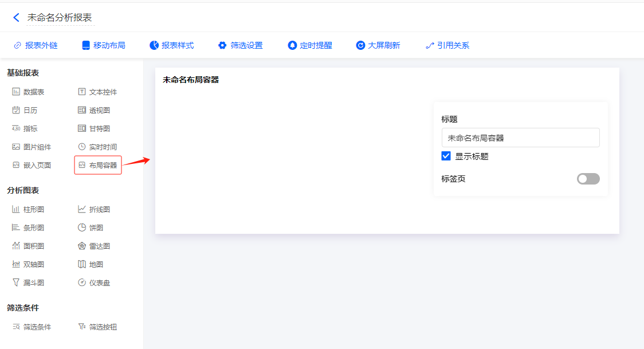Viewport: 644px width, 349px height.
Task: Open 筛选设置 filter settings
Action: tap(241, 45)
